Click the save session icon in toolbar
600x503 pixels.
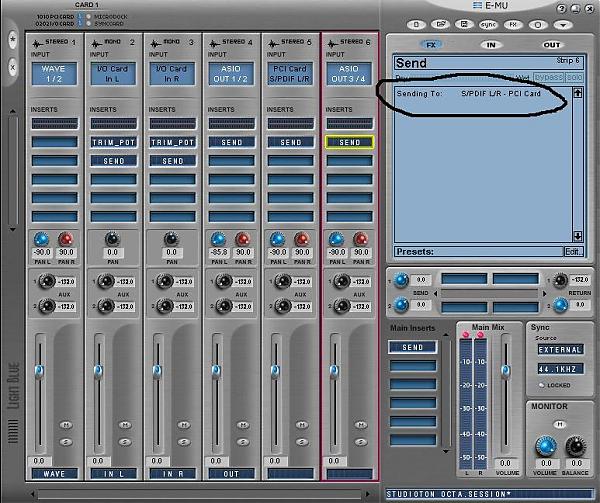462,23
